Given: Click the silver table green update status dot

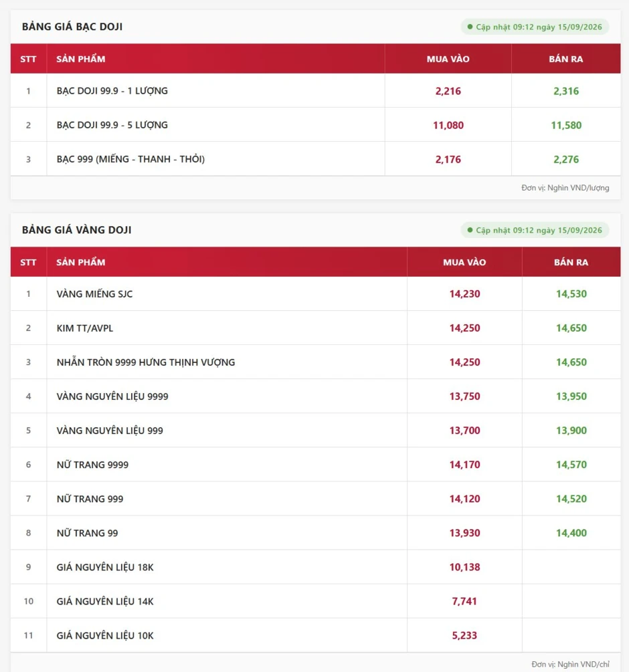Looking at the screenshot, I should tap(470, 27).
